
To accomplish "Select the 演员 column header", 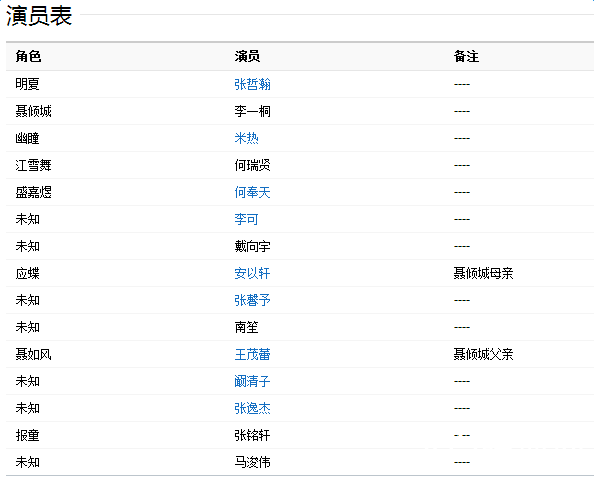I will click(x=247, y=56).
